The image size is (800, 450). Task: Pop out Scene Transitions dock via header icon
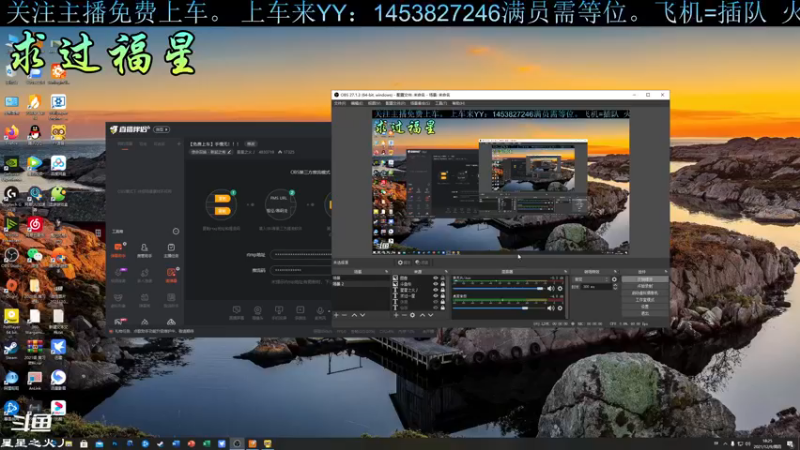pyautogui.click(x=615, y=272)
